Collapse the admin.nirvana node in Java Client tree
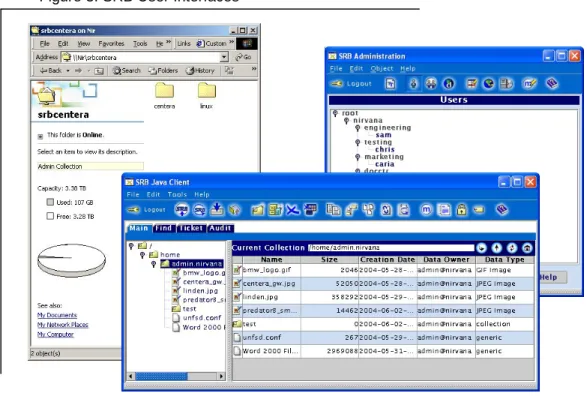The height and width of the screenshot is (396, 587). tap(153, 264)
